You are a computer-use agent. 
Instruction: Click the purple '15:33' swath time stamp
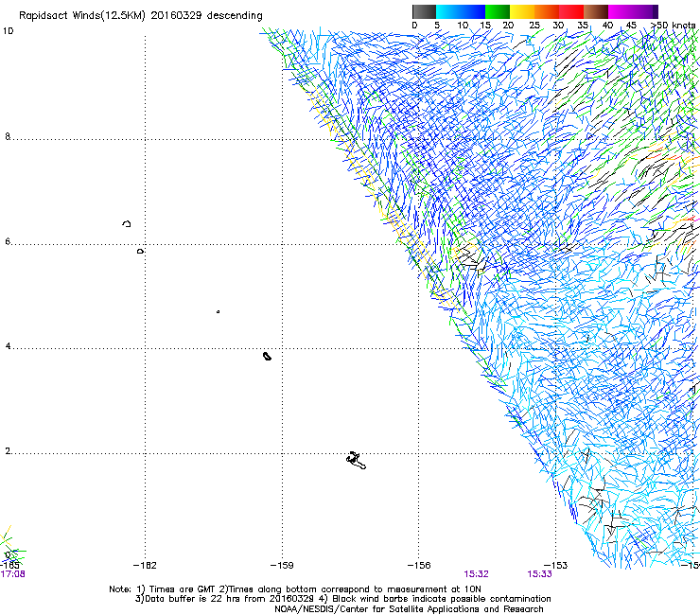pos(540,574)
